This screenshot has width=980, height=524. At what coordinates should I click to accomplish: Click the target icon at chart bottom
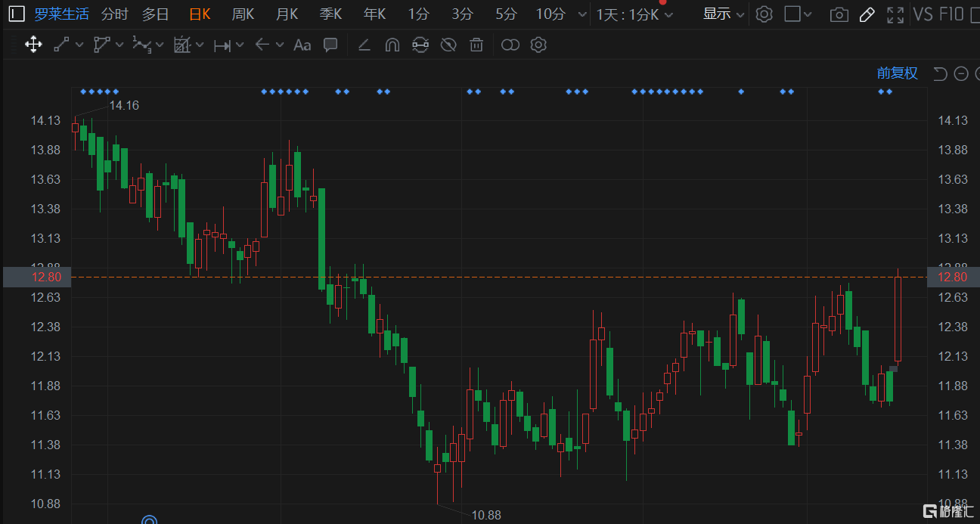150,520
